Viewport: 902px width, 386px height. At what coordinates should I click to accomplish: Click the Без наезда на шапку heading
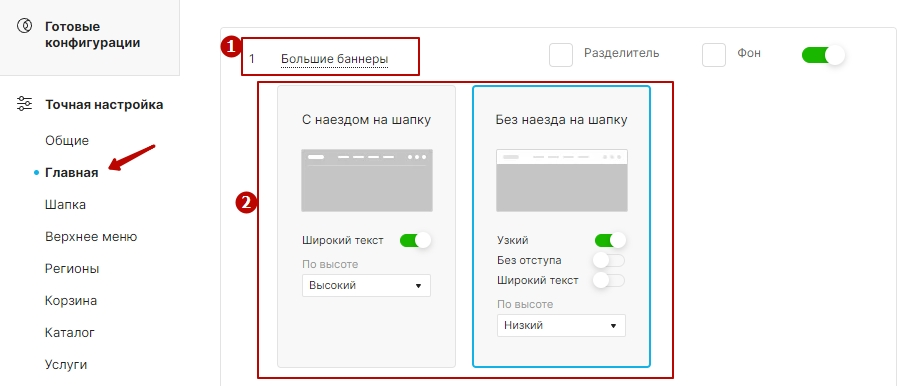[x=561, y=120]
